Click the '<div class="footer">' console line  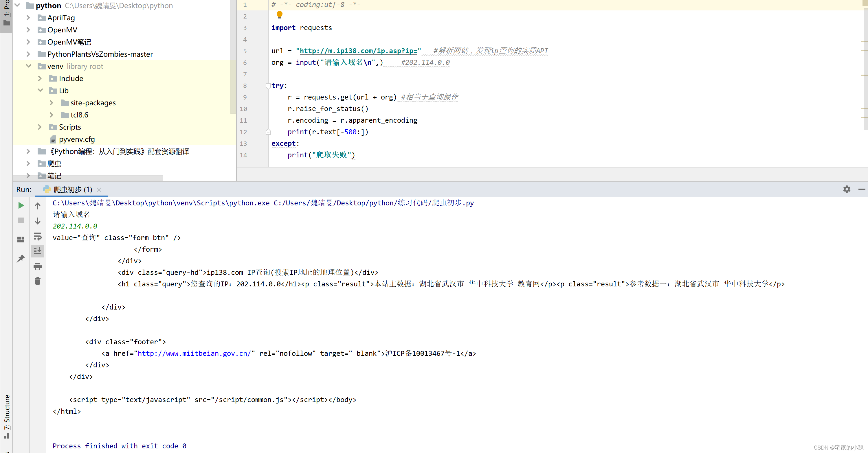click(x=125, y=342)
